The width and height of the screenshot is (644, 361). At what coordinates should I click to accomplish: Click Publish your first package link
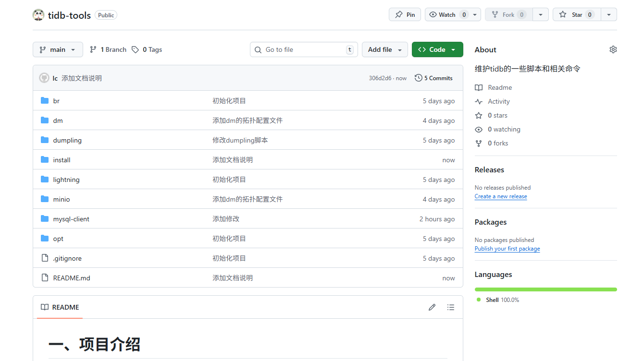click(x=507, y=249)
